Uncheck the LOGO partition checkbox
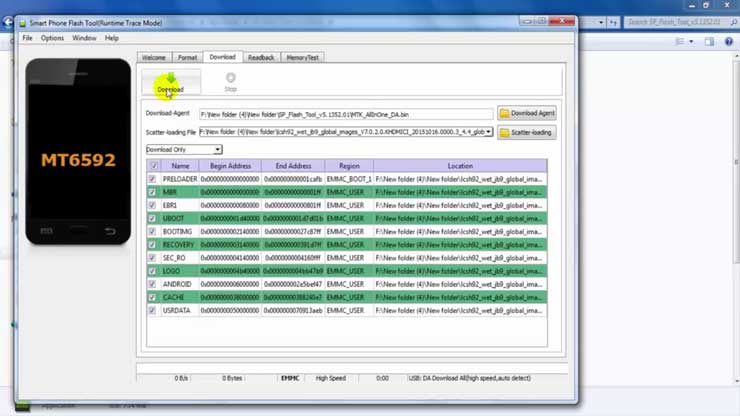The height and width of the screenshot is (416, 740). point(152,271)
